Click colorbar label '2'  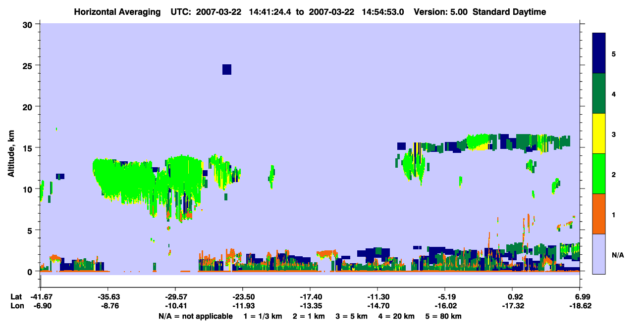613,174
